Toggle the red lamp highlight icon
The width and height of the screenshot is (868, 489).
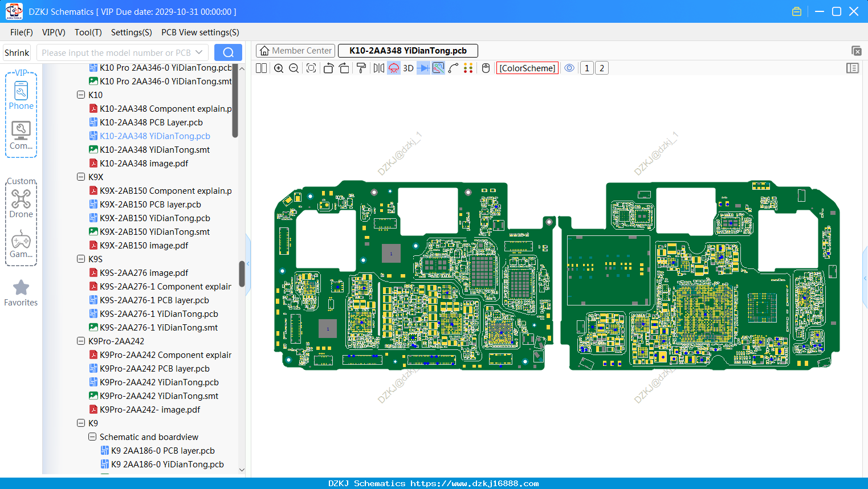[394, 68]
